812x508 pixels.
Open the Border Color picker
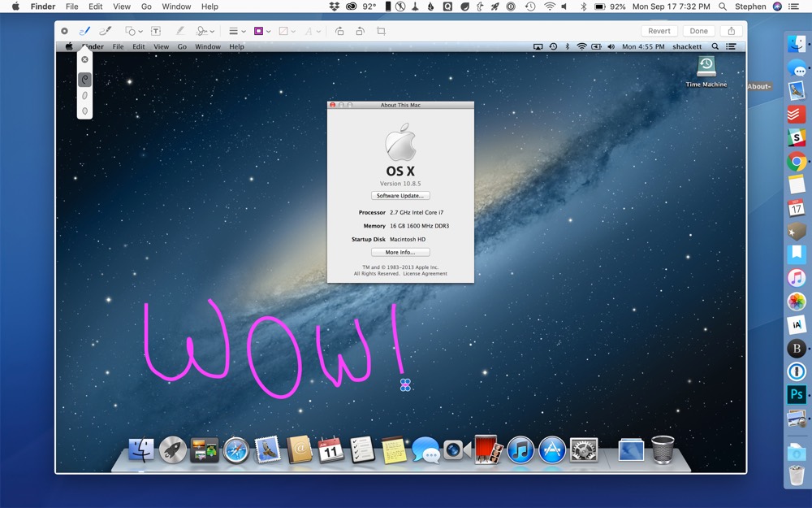pos(262,31)
